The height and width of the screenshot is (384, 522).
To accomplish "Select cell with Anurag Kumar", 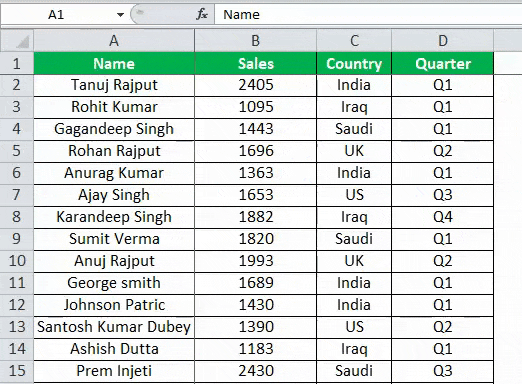I will pos(114,173).
